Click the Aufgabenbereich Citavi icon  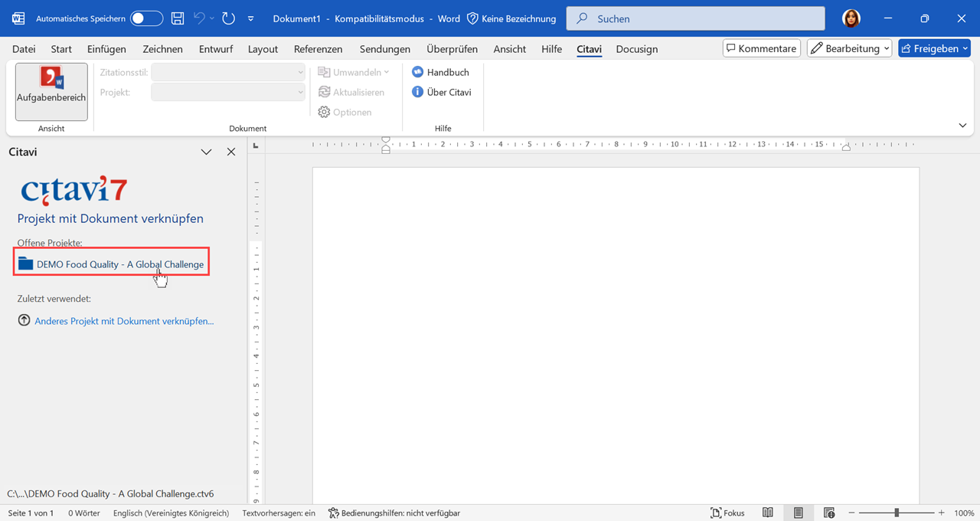tap(51, 79)
